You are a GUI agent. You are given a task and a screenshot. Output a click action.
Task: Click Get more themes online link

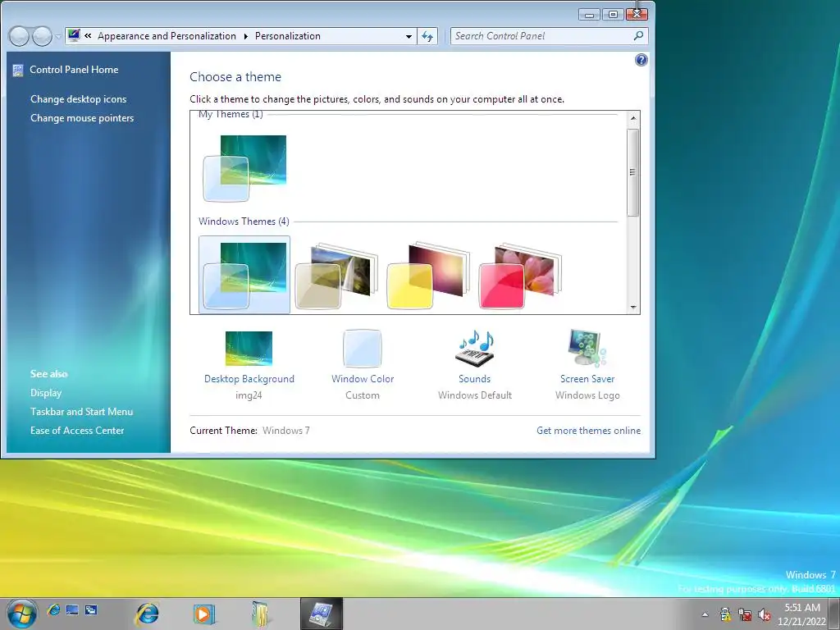588,430
